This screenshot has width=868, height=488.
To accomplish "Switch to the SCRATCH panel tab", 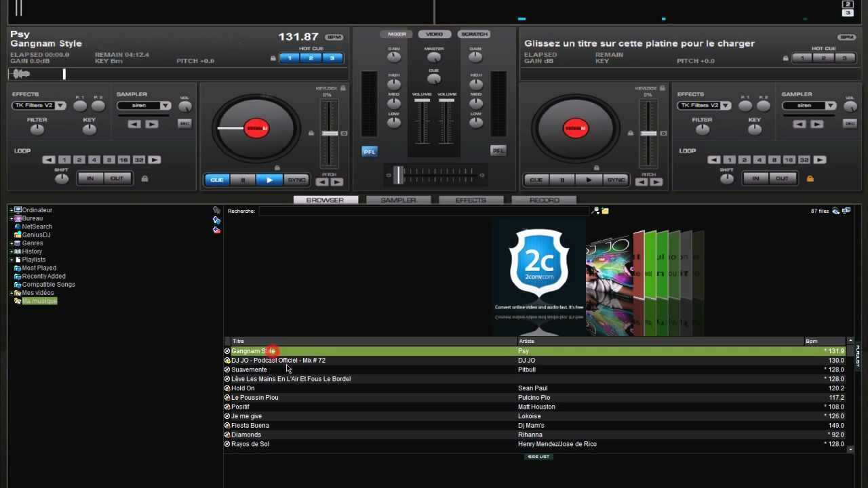I will pyautogui.click(x=474, y=34).
